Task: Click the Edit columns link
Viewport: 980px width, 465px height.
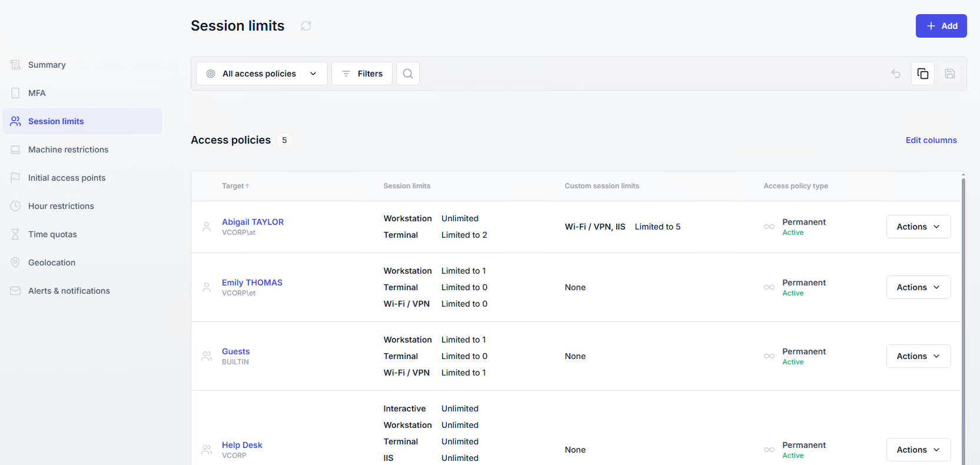Action: click(931, 140)
